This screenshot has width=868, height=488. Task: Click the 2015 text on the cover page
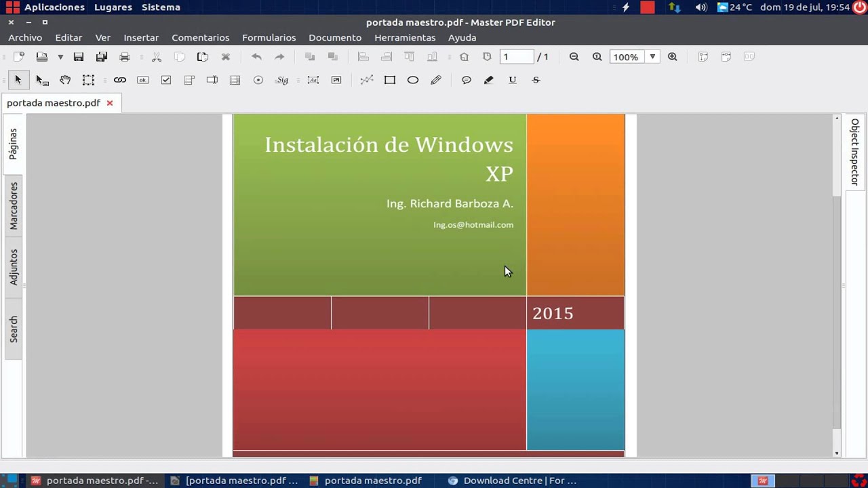pyautogui.click(x=553, y=313)
